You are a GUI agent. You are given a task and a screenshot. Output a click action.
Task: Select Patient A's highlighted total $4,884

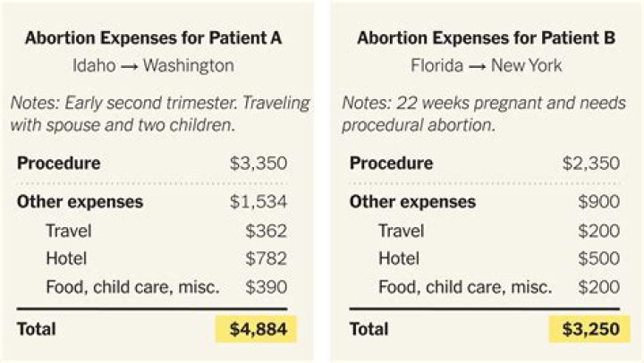tap(256, 329)
